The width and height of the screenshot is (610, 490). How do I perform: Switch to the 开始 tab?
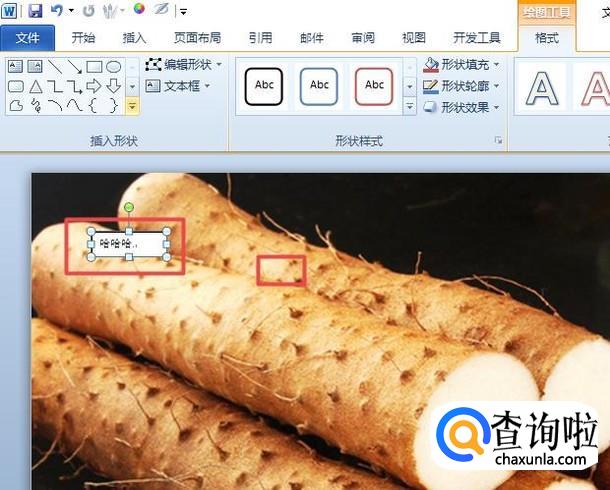pos(83,38)
